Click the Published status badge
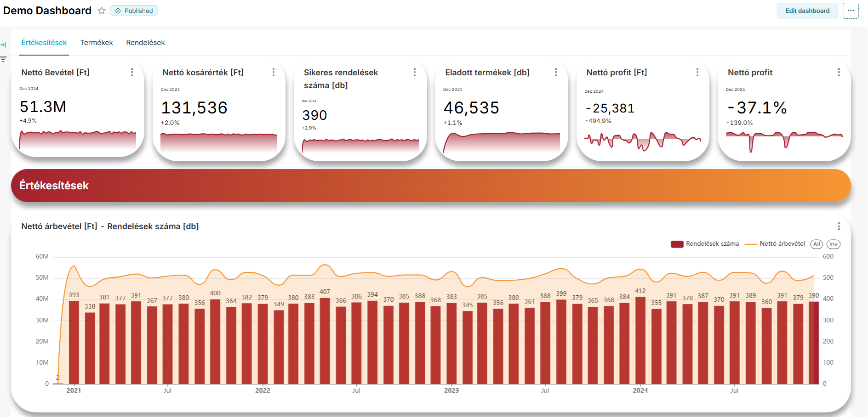 click(x=134, y=11)
